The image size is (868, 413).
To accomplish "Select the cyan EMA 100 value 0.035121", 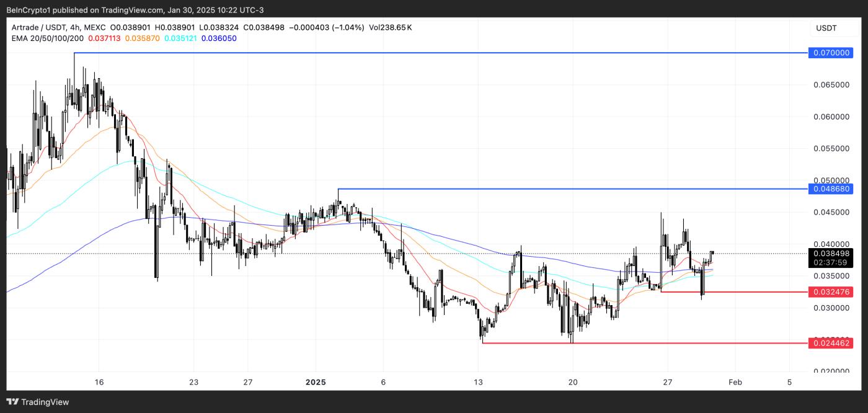I will (179, 38).
